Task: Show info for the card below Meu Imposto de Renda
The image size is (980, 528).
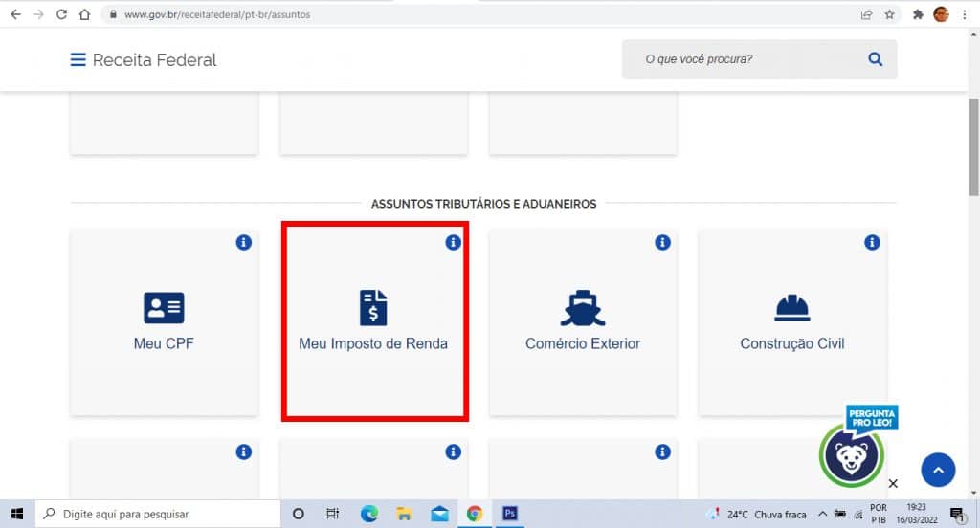Action: (453, 451)
